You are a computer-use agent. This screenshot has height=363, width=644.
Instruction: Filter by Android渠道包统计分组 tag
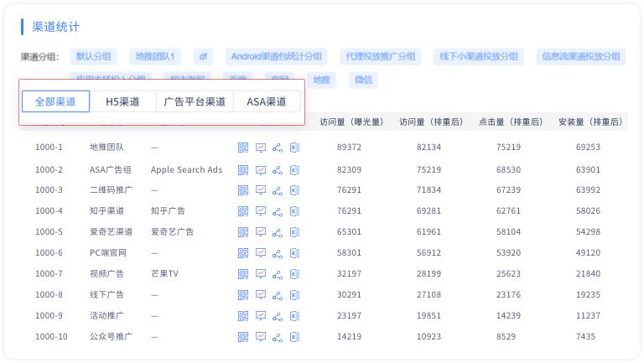[276, 56]
